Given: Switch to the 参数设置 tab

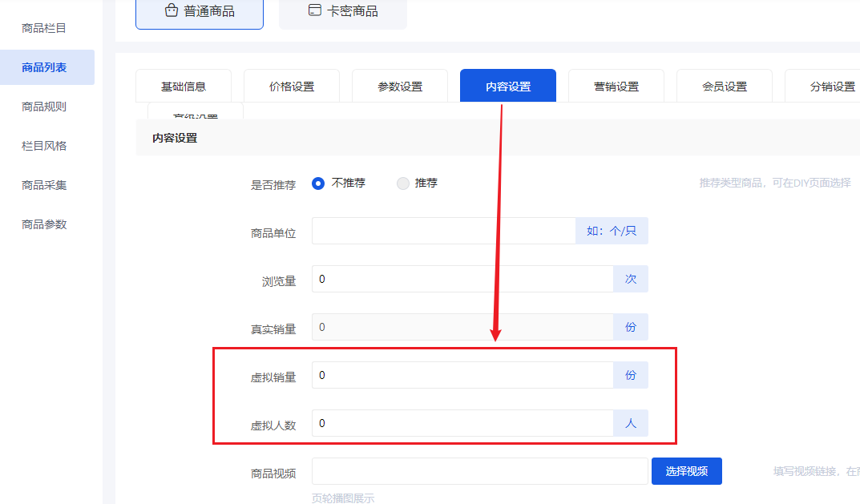Looking at the screenshot, I should (x=400, y=87).
